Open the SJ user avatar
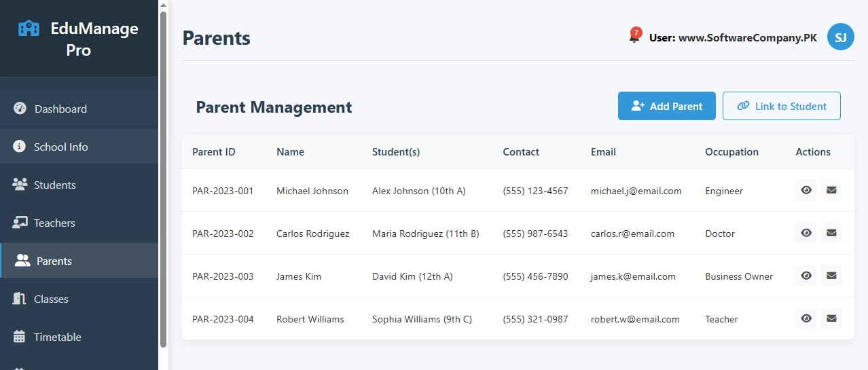Screen dimensions: 868x370 [840, 37]
